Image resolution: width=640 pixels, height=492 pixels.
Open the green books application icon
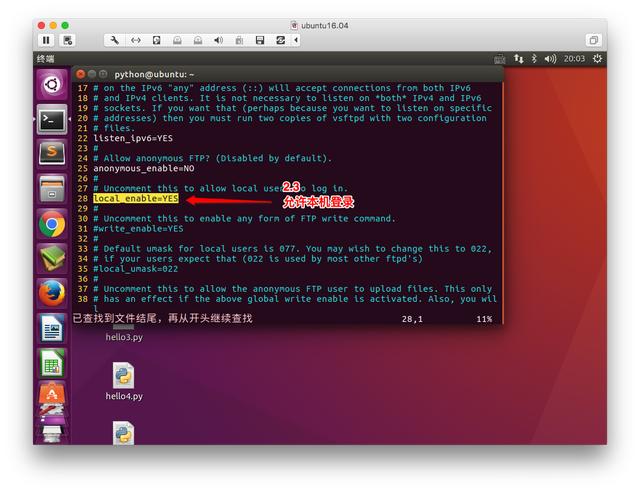point(52,258)
